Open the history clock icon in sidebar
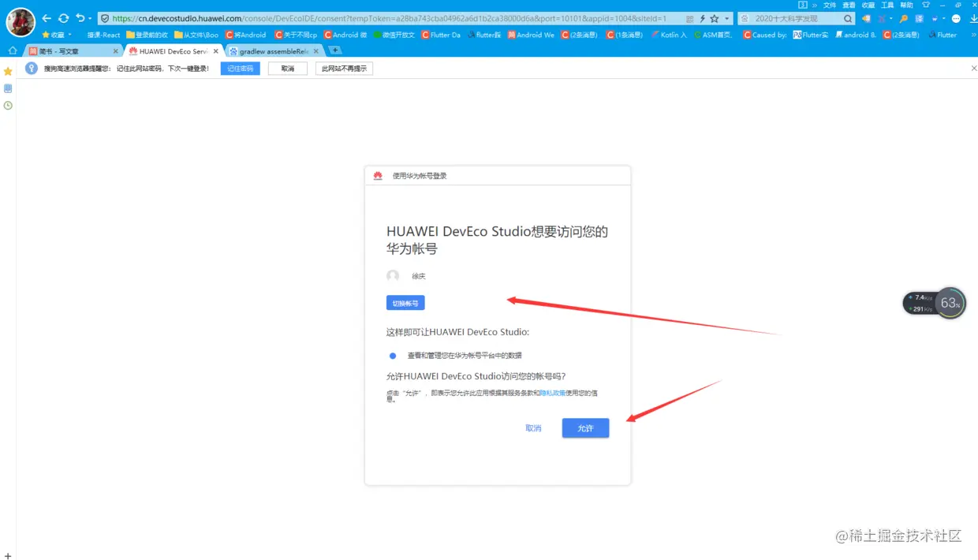 coord(8,106)
